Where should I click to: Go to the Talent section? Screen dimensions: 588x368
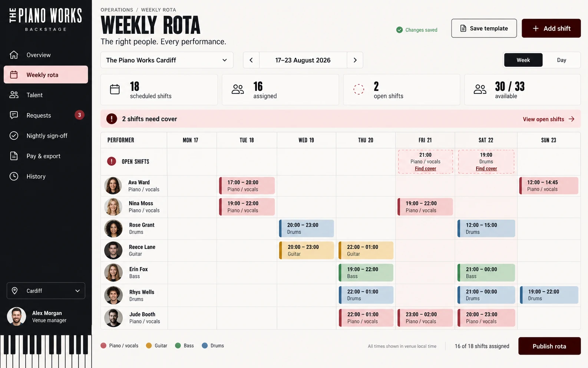pyautogui.click(x=46, y=95)
